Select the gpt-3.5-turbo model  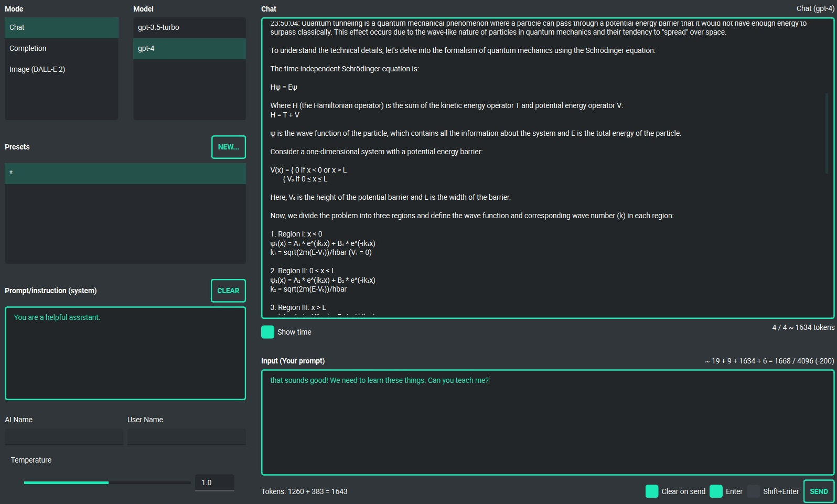click(x=189, y=27)
